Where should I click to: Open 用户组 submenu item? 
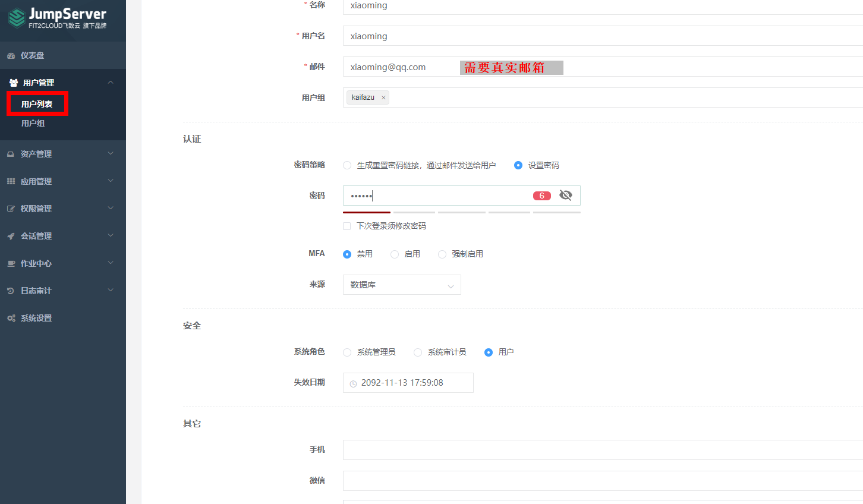[x=33, y=123]
